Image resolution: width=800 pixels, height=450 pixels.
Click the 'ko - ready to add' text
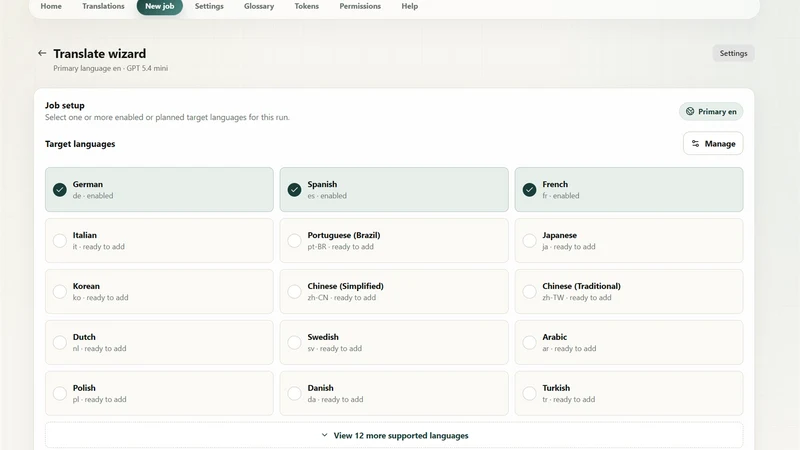tap(101, 298)
